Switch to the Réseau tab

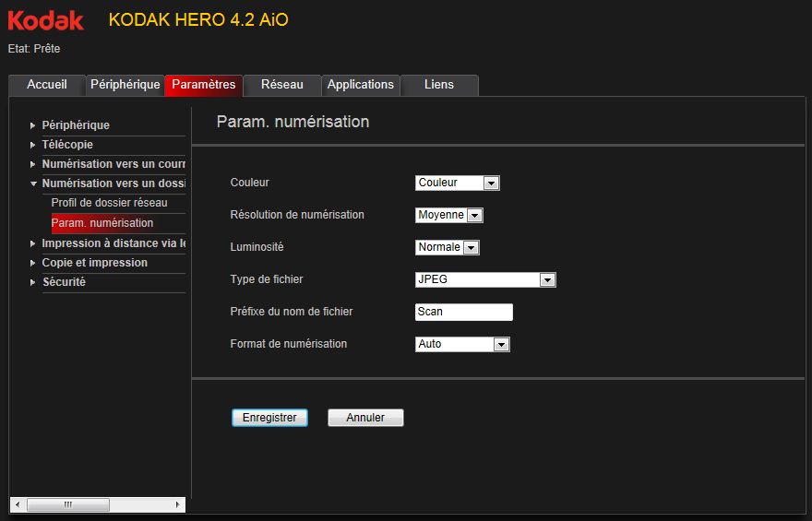[282, 85]
